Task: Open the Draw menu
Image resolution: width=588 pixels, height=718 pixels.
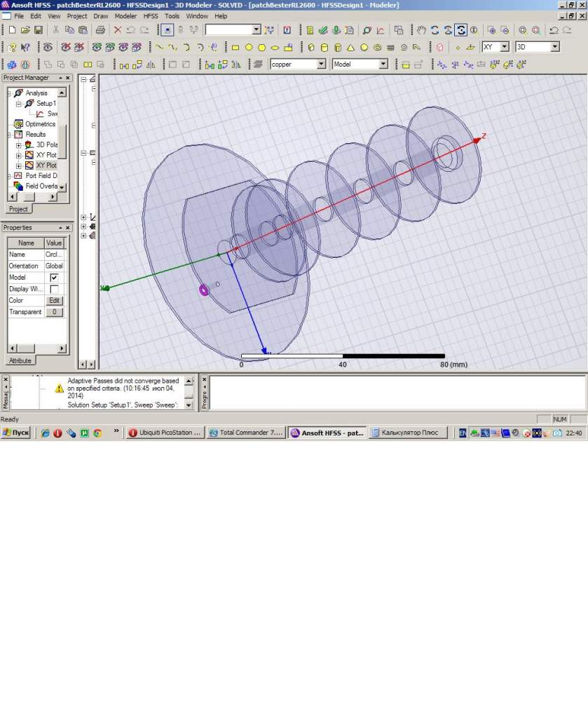Action: (x=101, y=16)
